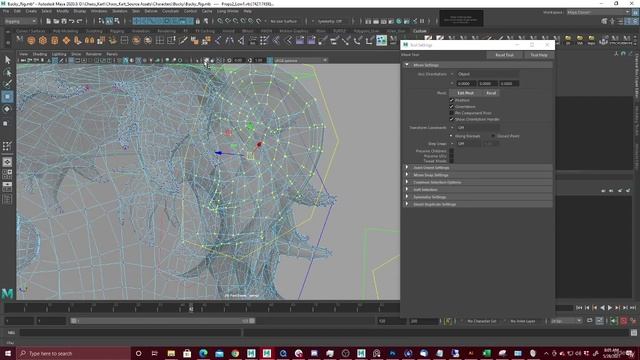Uncheck the Orientation checkbox under Pivot
640x360 pixels.
click(x=451, y=107)
